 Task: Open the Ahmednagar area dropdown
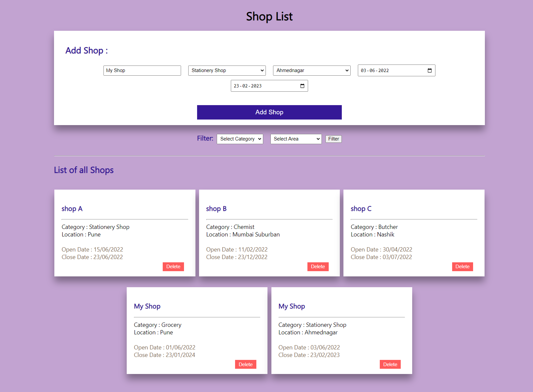[312, 70]
